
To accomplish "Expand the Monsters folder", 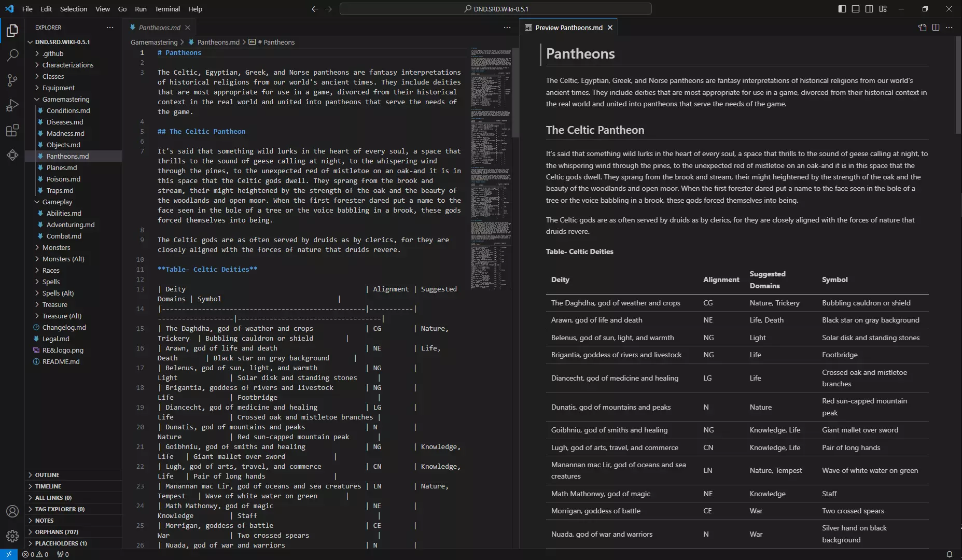I will coord(56,247).
